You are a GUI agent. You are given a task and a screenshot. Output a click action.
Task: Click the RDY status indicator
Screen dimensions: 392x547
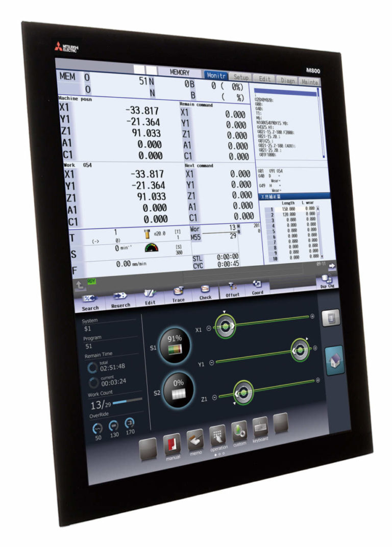(91, 281)
